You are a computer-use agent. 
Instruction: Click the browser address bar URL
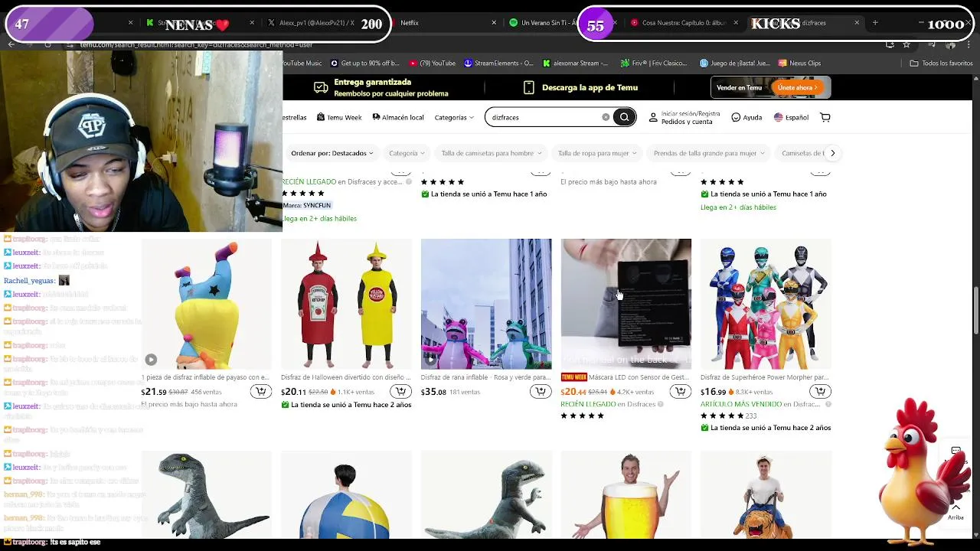(197, 44)
